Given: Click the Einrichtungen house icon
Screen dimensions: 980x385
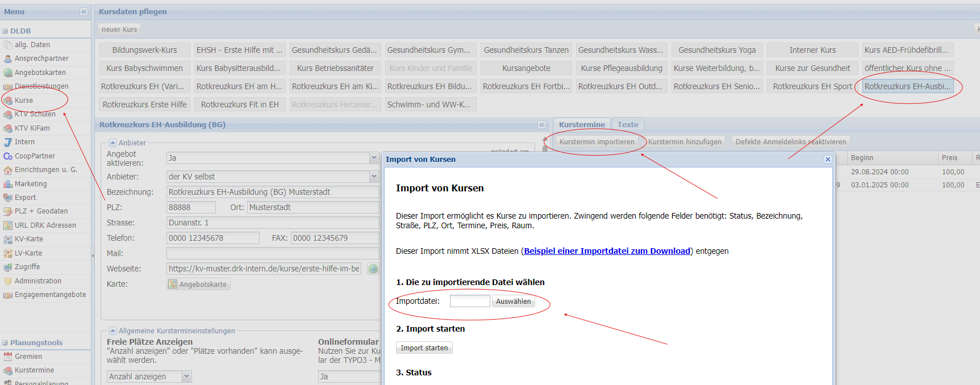Looking at the screenshot, I should pos(7,170).
